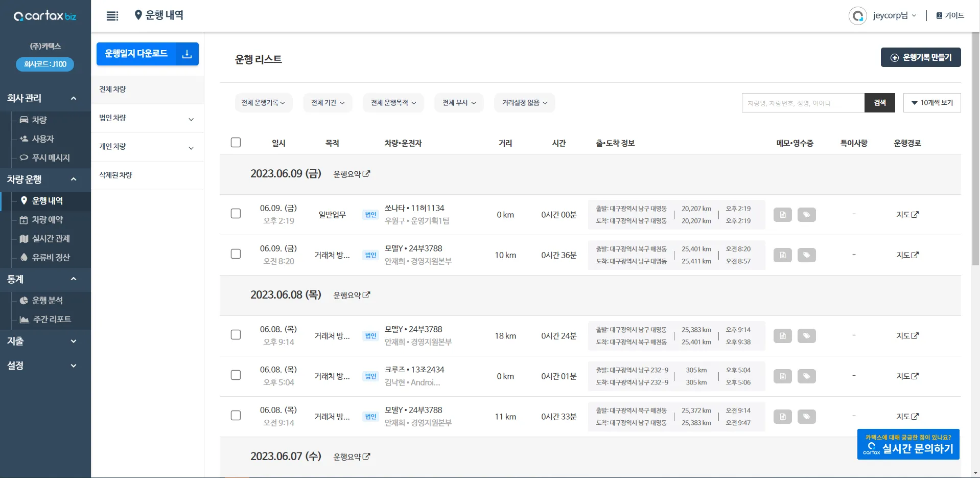The height and width of the screenshot is (478, 980).
Task: Click tag icon for 06.08 오후 9:14 trip
Action: click(807, 336)
